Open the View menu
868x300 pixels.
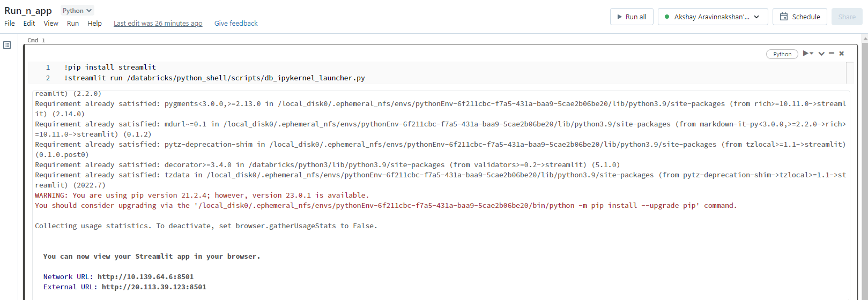click(51, 24)
